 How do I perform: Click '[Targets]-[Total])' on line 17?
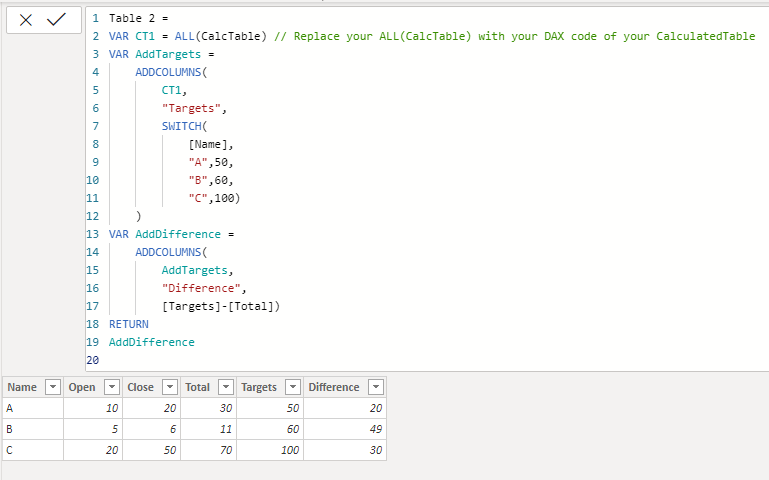[x=221, y=306]
